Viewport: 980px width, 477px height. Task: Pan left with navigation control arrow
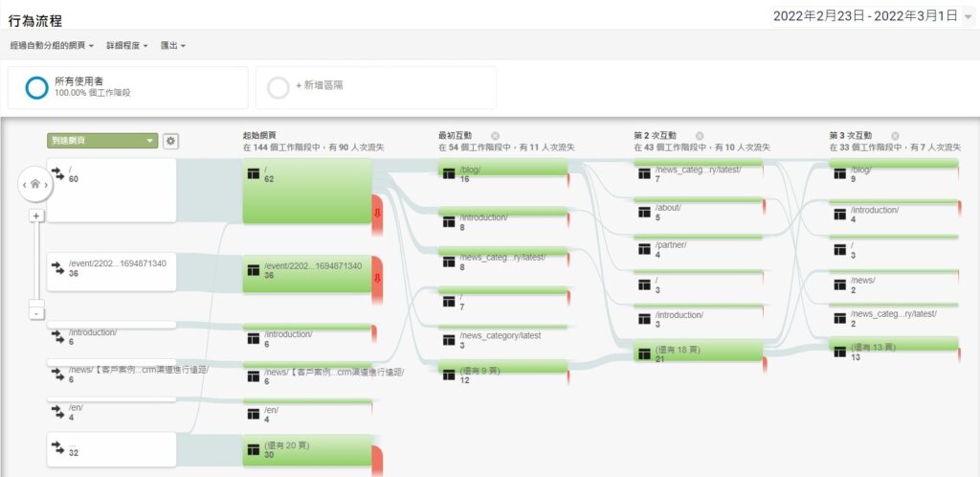pos(24,185)
